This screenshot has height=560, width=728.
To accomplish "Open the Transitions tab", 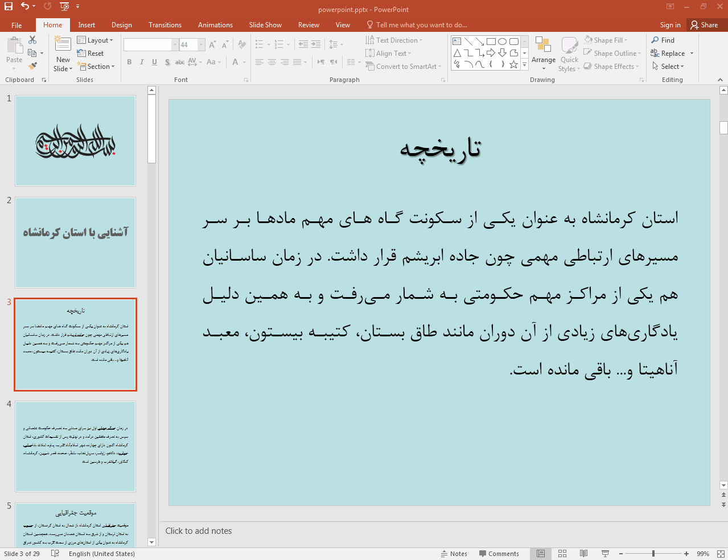I will (164, 25).
